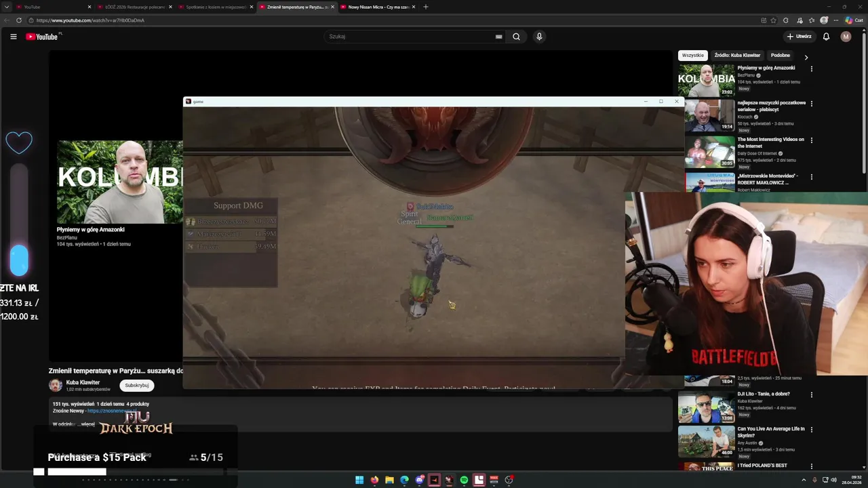Viewport: 868px width, 488px height.
Task: Open Microsoft Edge from the taskbar
Action: (404, 480)
